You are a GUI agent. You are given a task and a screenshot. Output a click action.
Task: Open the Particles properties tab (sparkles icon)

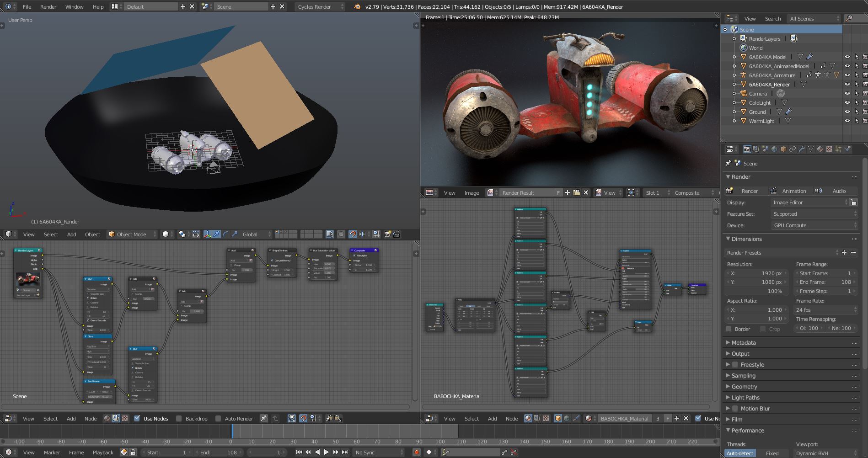(x=838, y=149)
